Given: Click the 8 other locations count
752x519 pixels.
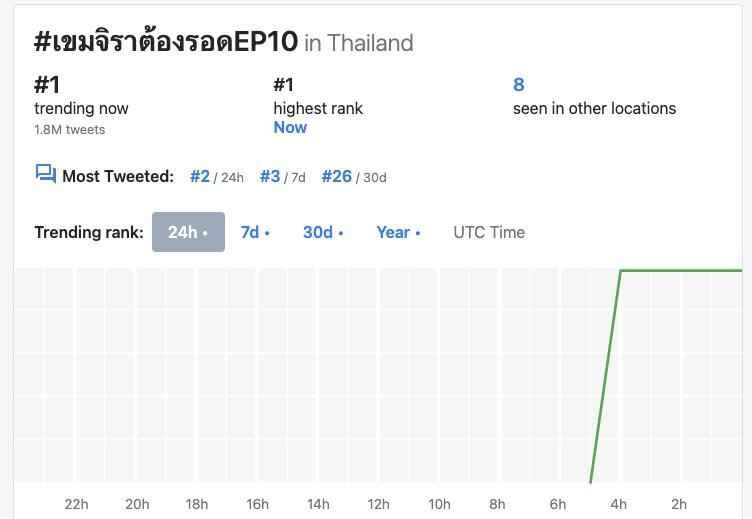Looking at the screenshot, I should point(519,85).
